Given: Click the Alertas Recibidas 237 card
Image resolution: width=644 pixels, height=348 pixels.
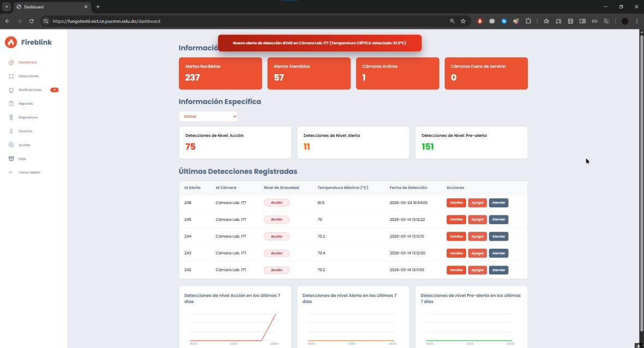Looking at the screenshot, I should (220, 74).
